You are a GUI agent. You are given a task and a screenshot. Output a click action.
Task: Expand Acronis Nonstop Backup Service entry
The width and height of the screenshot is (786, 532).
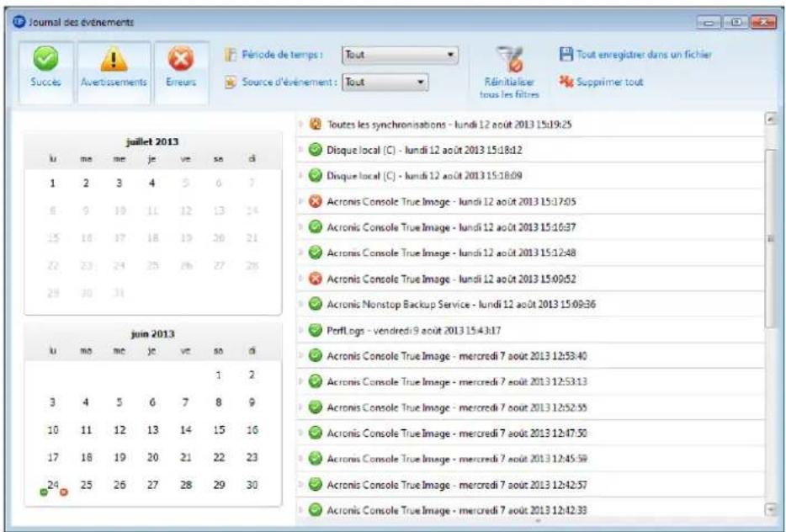(300, 304)
